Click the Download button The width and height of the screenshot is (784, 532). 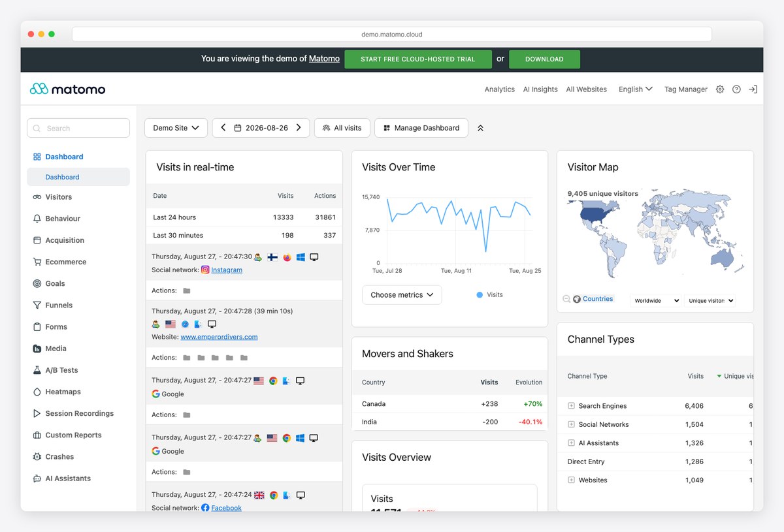[544, 59]
